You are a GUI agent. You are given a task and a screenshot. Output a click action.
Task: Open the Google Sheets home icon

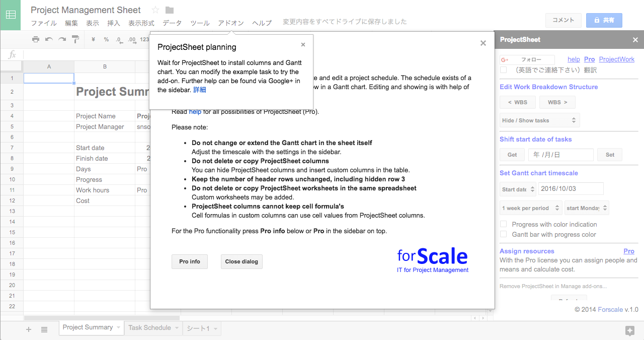[11, 15]
